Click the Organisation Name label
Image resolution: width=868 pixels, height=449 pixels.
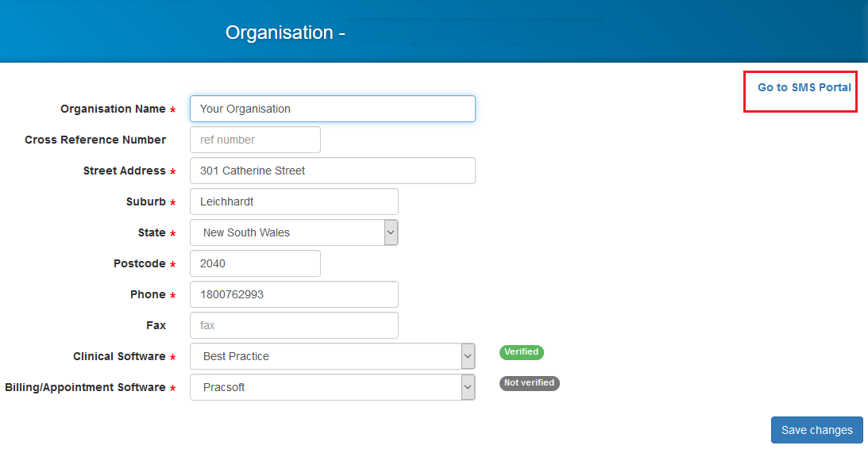(x=113, y=109)
